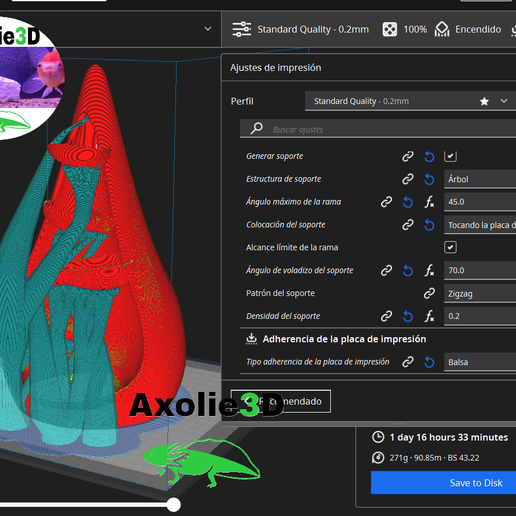
Task: Click link icon for Patrón del soporte
Action: 429,293
